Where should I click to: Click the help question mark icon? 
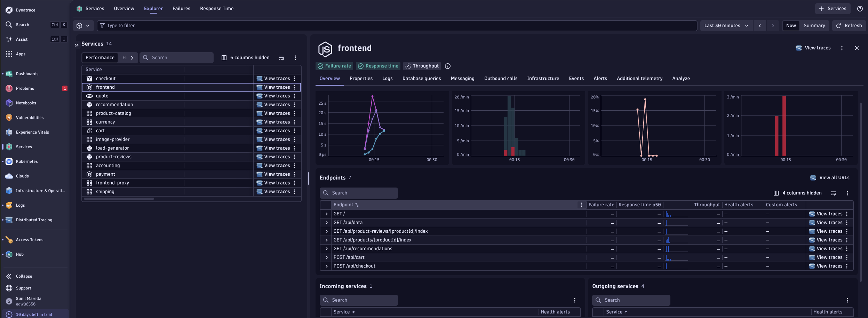click(860, 9)
